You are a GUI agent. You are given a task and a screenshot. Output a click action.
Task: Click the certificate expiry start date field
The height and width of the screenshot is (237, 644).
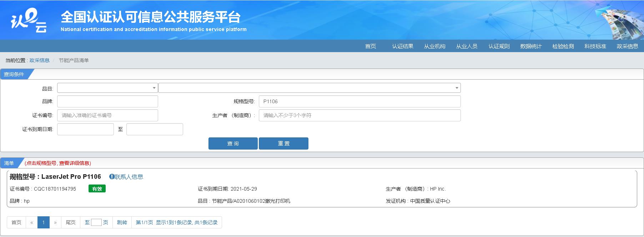(85, 129)
